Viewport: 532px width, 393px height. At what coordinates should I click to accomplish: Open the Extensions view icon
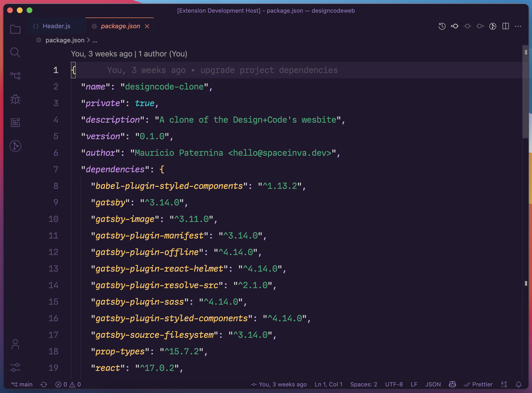click(x=15, y=122)
